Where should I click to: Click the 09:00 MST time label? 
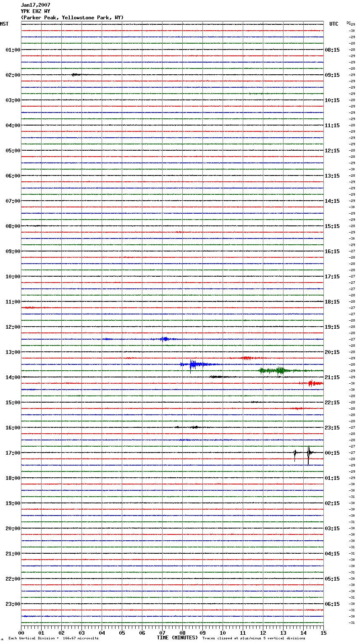tap(13, 251)
